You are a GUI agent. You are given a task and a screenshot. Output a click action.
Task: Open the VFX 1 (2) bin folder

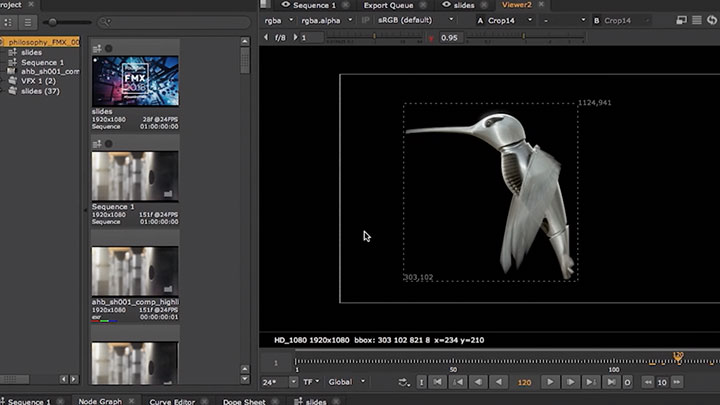point(36,81)
